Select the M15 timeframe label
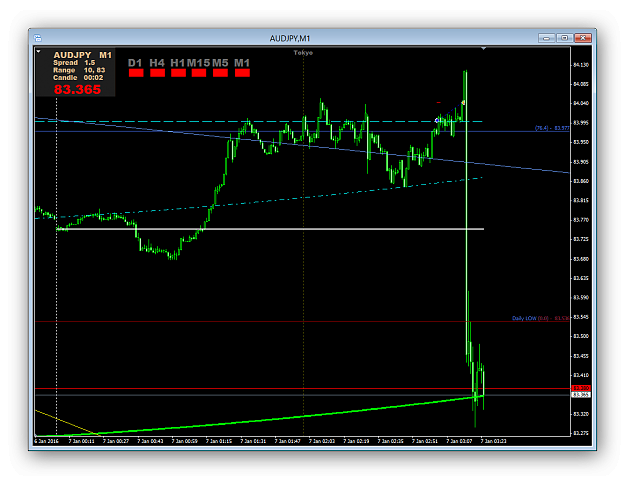This screenshot has width=625, height=479. click(x=199, y=63)
